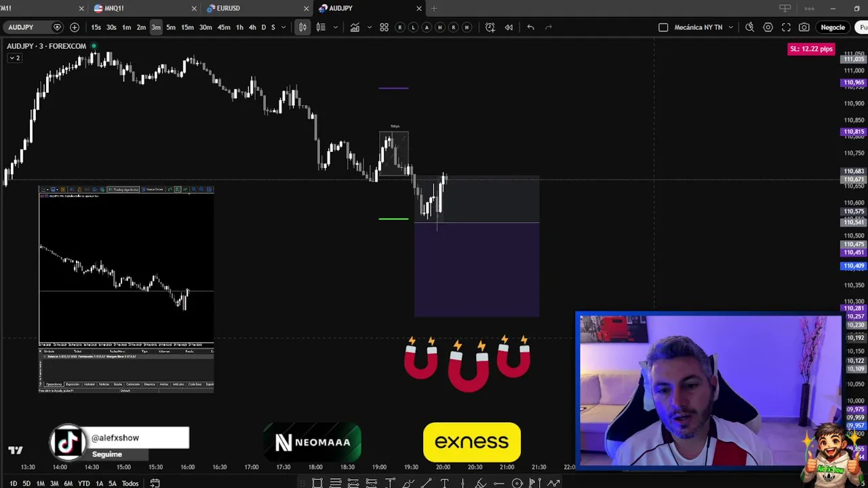The width and height of the screenshot is (868, 488).
Task: Collapse the indicator legend showing 2
Action: pyautogui.click(x=14, y=58)
